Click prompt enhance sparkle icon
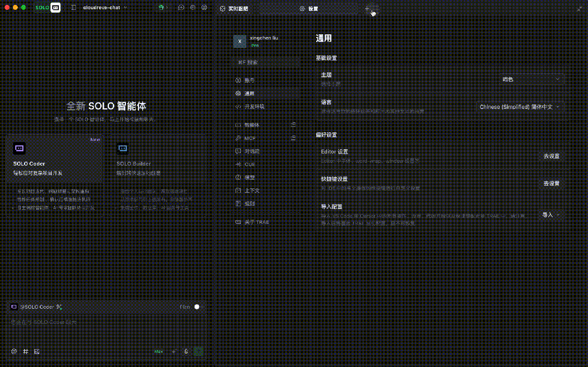The image size is (588, 367). click(174, 351)
